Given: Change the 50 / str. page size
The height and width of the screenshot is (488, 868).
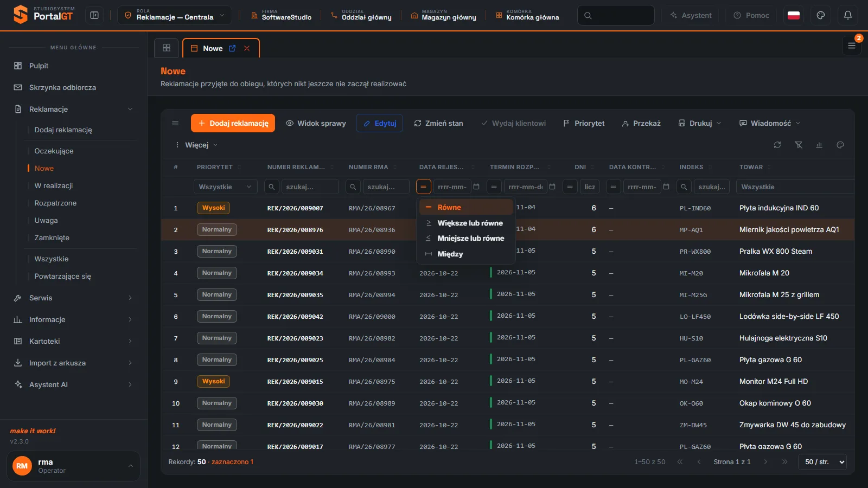Looking at the screenshot, I should (x=822, y=462).
